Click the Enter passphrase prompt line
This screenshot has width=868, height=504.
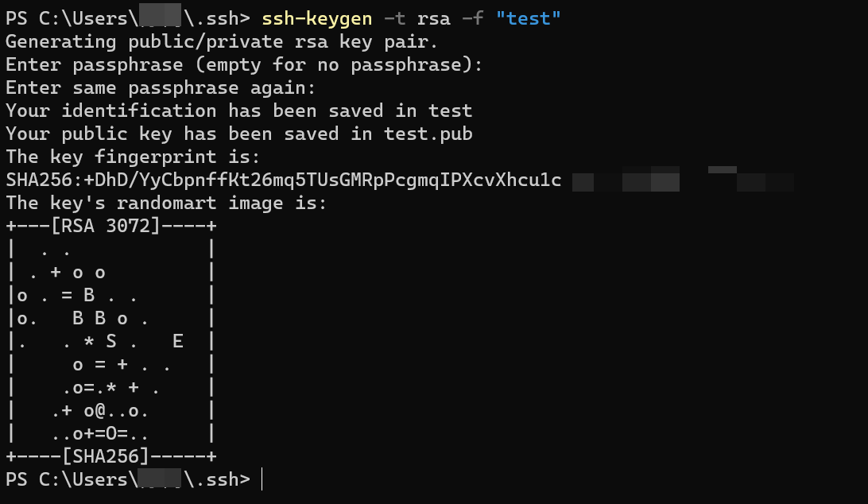pos(244,65)
